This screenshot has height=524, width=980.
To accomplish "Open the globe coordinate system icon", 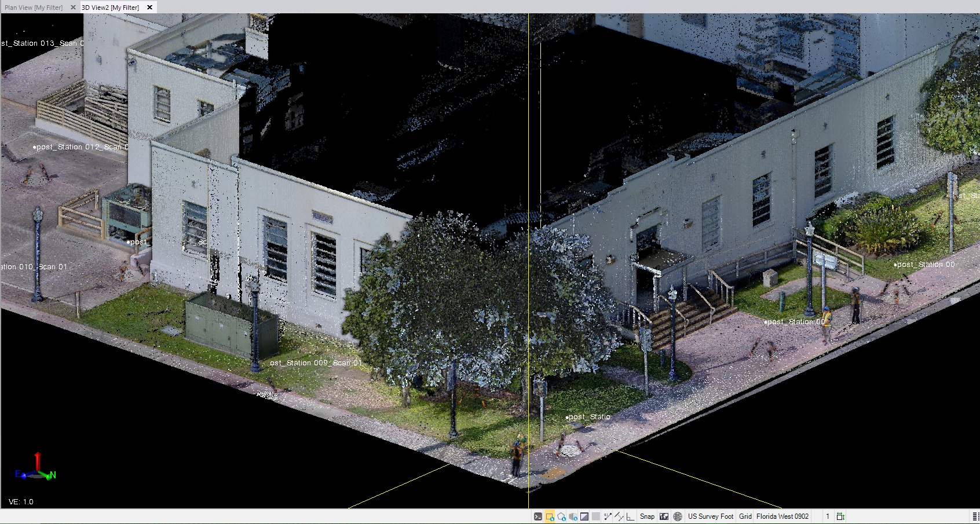I will 678,516.
